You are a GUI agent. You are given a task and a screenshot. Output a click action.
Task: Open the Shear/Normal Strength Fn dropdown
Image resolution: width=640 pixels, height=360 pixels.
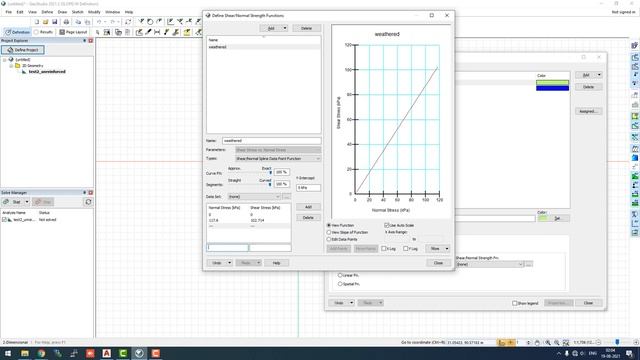coord(489,264)
